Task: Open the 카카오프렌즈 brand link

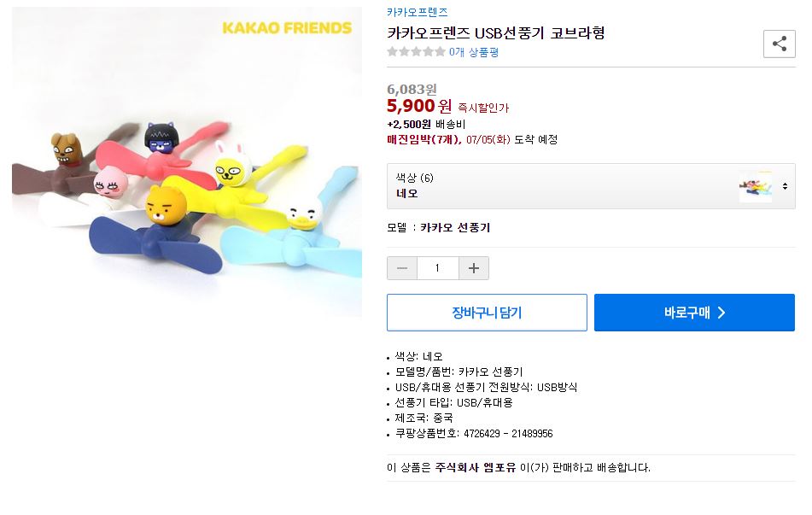Action: 417,12
